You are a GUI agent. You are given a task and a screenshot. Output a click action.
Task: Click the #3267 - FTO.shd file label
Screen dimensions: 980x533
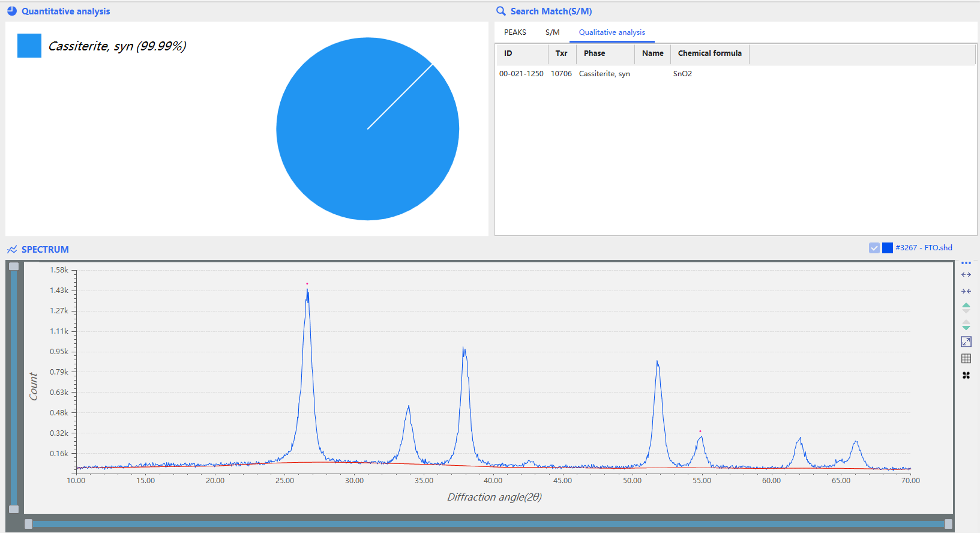[x=924, y=248]
